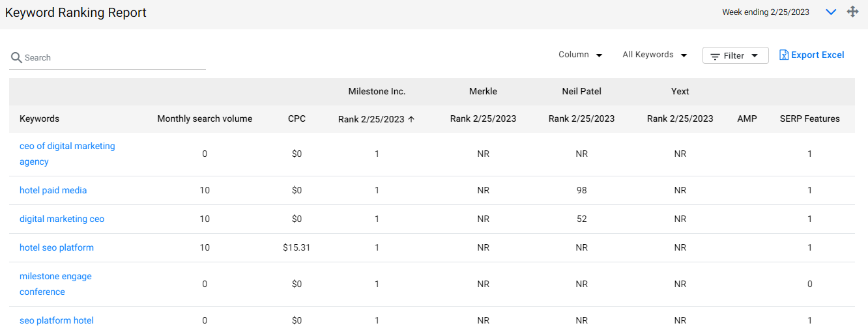Open keyword 'hotel paid media'
Image resolution: width=868 pixels, height=332 pixels.
point(53,191)
